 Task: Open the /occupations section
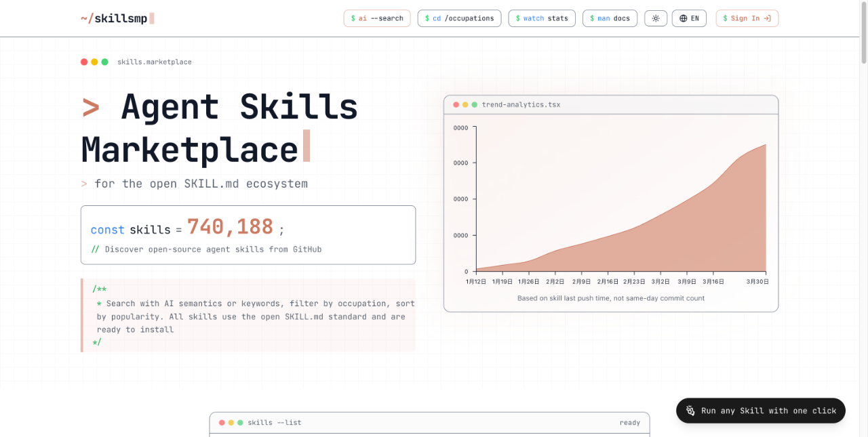459,18
